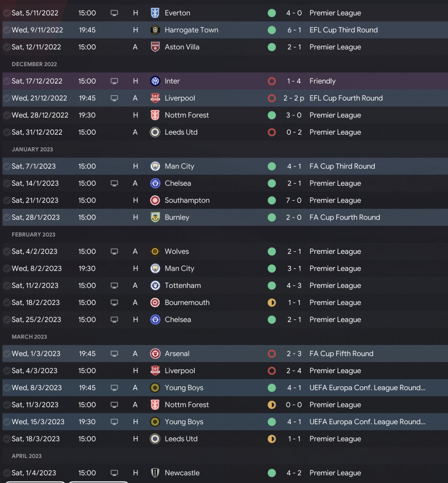Screen dimensions: 448x483
Task: Open the Wolves club logo
Action: pos(155,251)
